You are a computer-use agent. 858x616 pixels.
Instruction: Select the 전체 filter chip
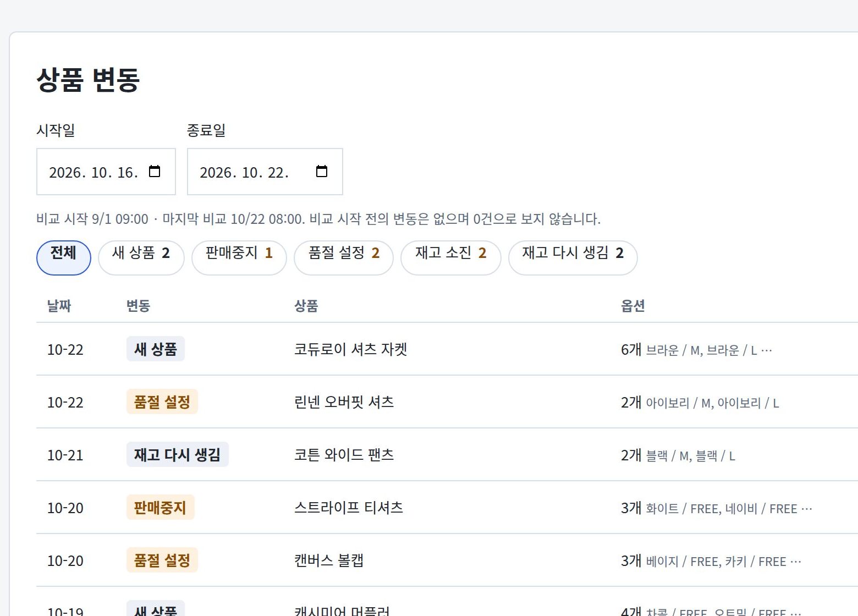(64, 257)
